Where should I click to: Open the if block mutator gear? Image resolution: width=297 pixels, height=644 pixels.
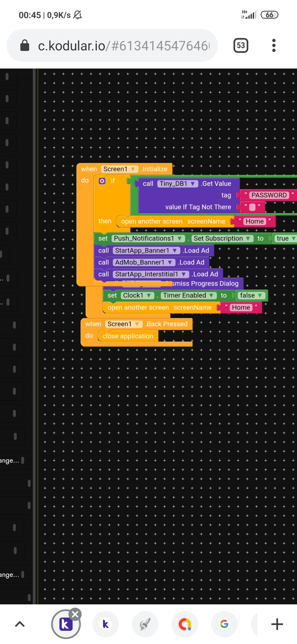(102, 181)
